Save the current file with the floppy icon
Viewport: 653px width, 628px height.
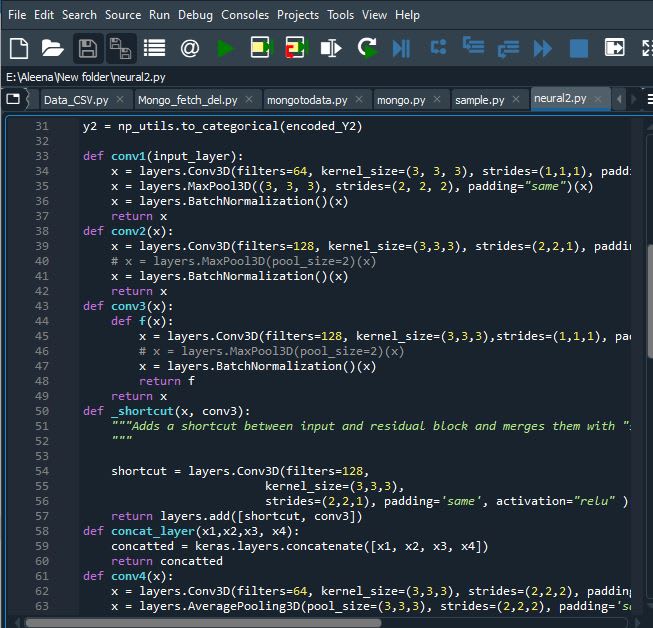click(x=88, y=48)
